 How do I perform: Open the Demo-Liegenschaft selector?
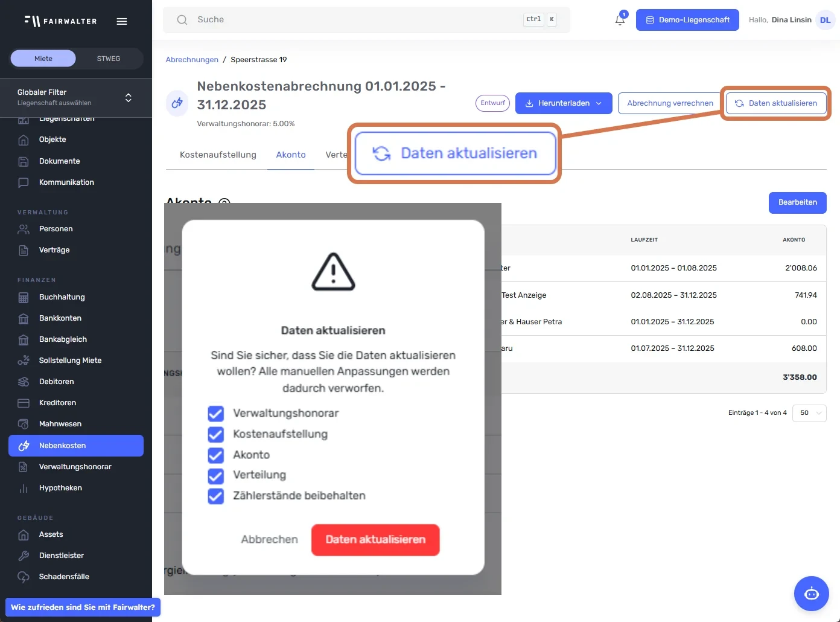pos(687,20)
